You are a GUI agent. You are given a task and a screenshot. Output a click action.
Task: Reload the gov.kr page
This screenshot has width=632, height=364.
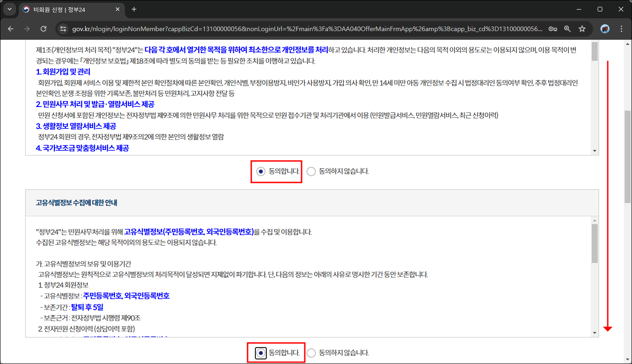pos(43,28)
